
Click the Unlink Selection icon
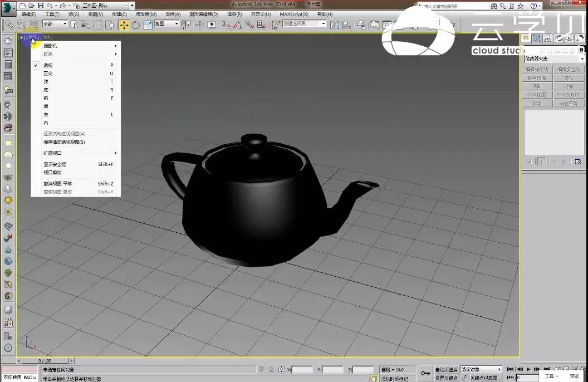22,25
